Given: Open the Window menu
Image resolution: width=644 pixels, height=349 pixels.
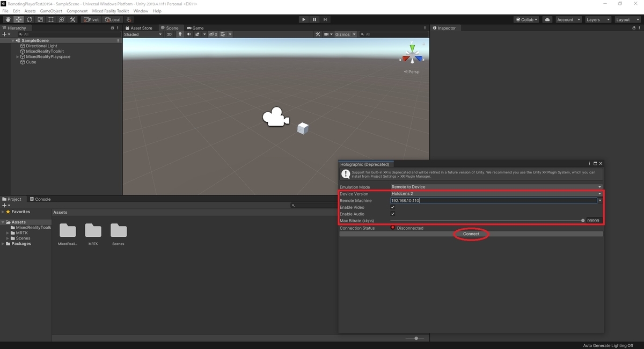Looking at the screenshot, I should pos(141,11).
